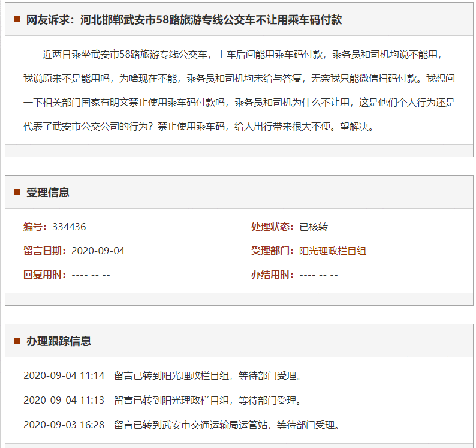Click the 回复用时 label
Screen dimensions: 476x448
[x=45, y=275]
